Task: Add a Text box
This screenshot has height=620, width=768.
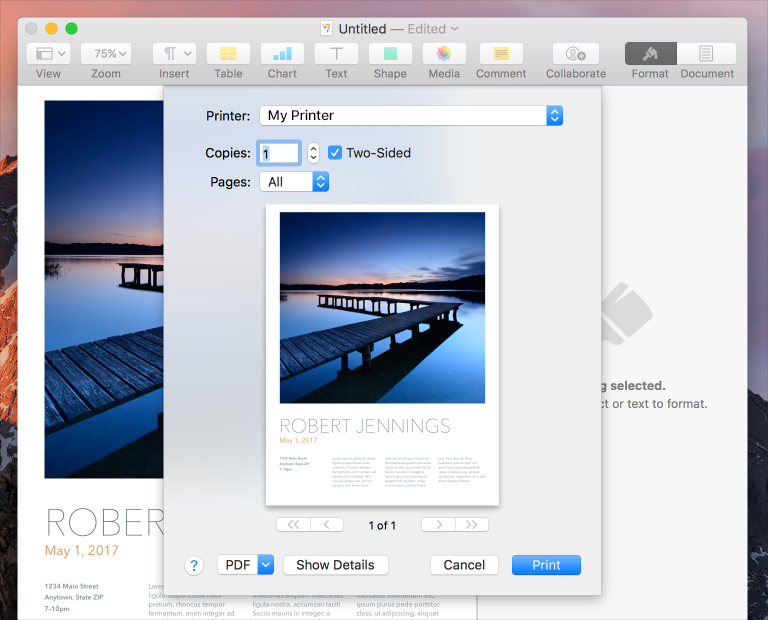Action: tap(336, 53)
